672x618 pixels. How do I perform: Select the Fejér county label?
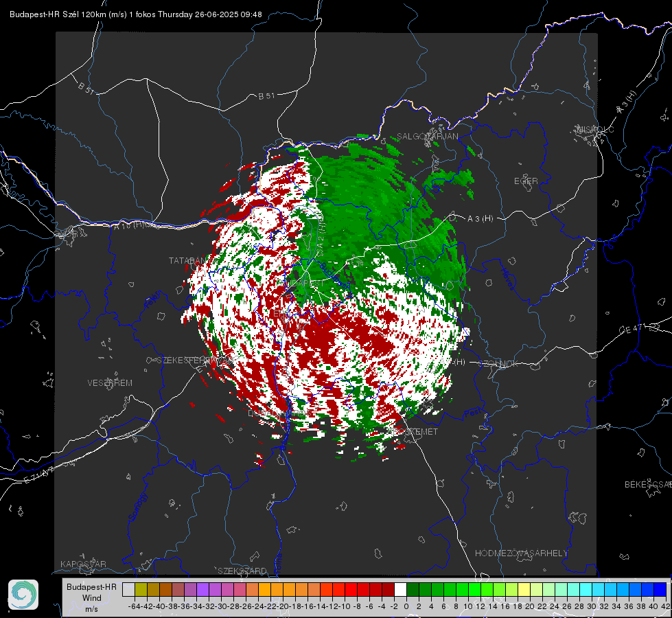click(154, 300)
